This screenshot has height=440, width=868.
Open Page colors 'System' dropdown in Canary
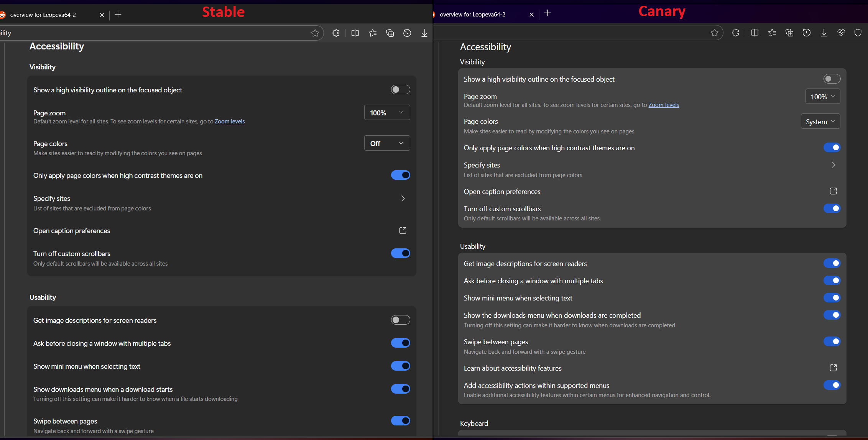click(x=820, y=121)
